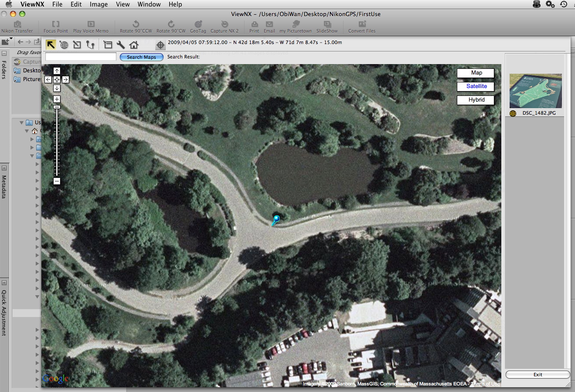This screenshot has height=392, width=575.
Task: Click the back arrow in browser toolbar
Action: click(x=20, y=42)
